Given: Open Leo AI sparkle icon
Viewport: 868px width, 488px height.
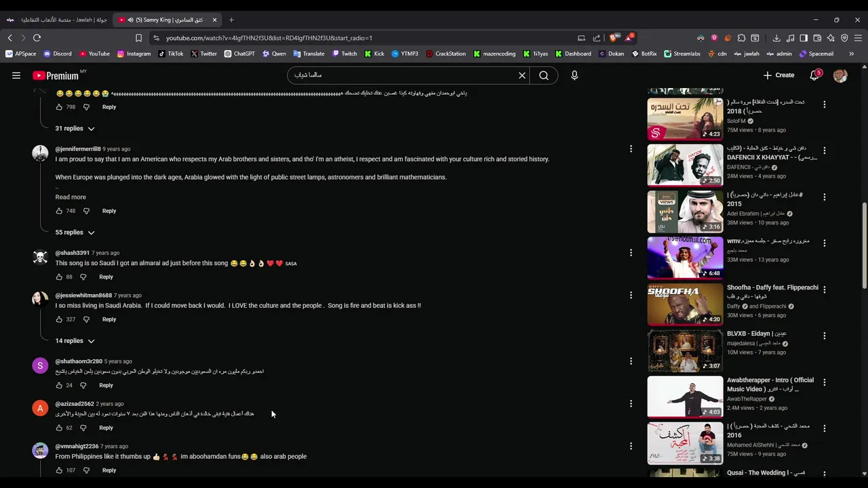Looking at the screenshot, I should click(831, 38).
